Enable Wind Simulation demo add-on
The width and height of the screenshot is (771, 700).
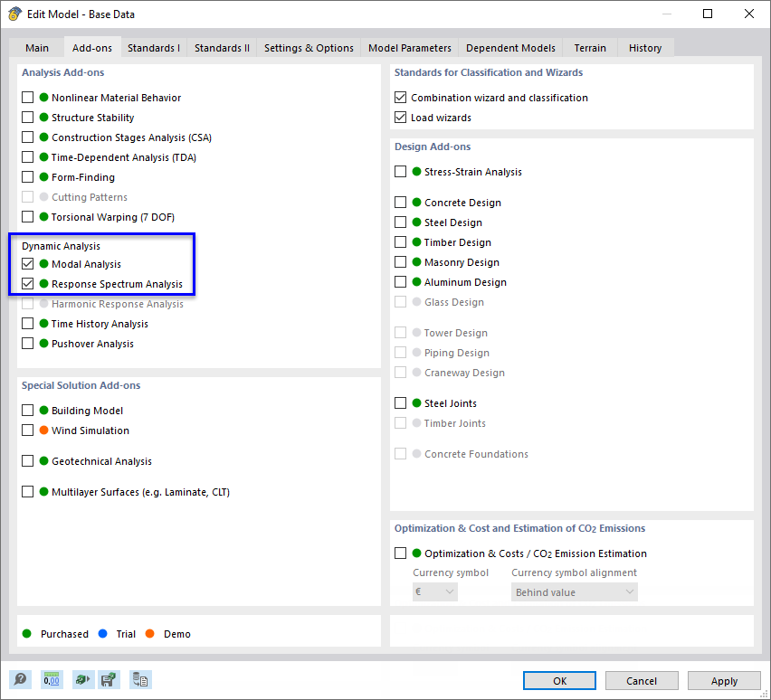coord(27,430)
